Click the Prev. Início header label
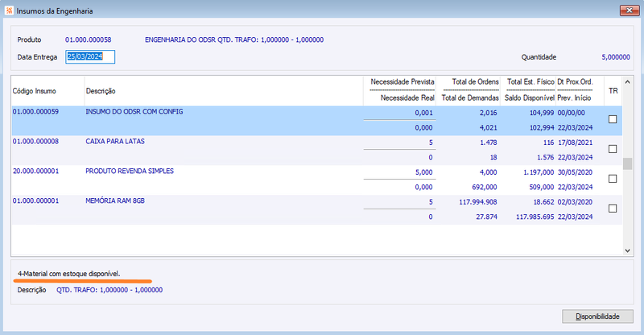 click(574, 97)
